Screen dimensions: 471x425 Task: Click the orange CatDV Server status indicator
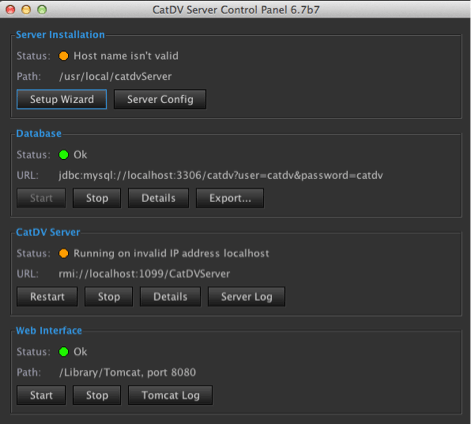tap(64, 253)
